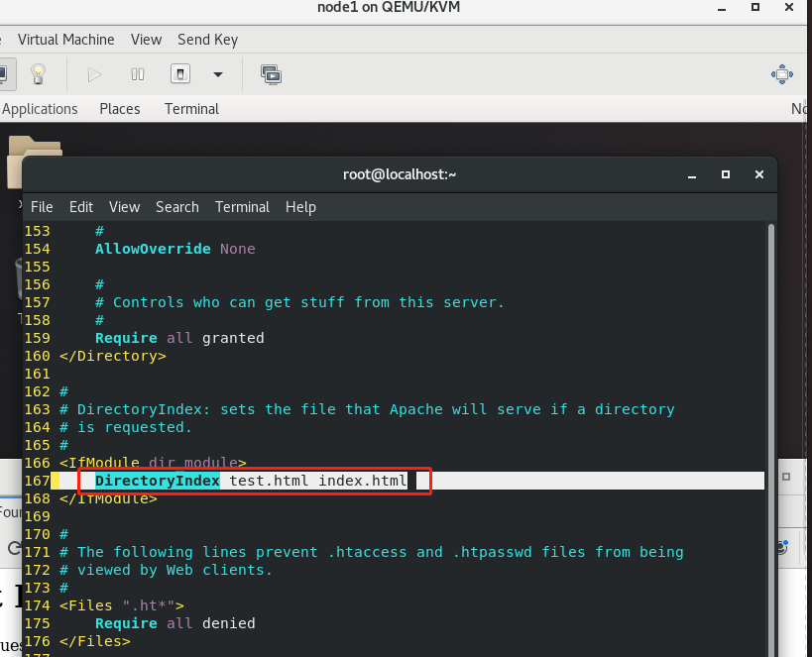This screenshot has height=657, width=812.
Task: Click the root@localhost:~ title bar text
Action: pyautogui.click(x=400, y=174)
